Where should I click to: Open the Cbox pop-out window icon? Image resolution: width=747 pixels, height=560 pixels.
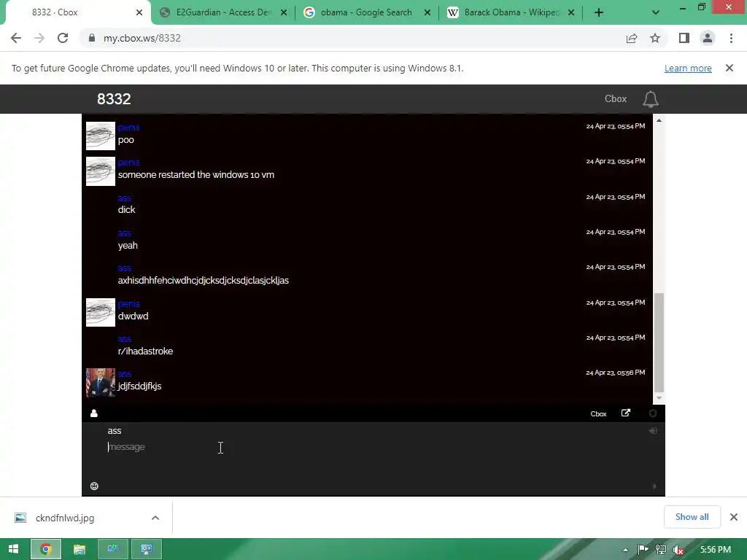625,413
